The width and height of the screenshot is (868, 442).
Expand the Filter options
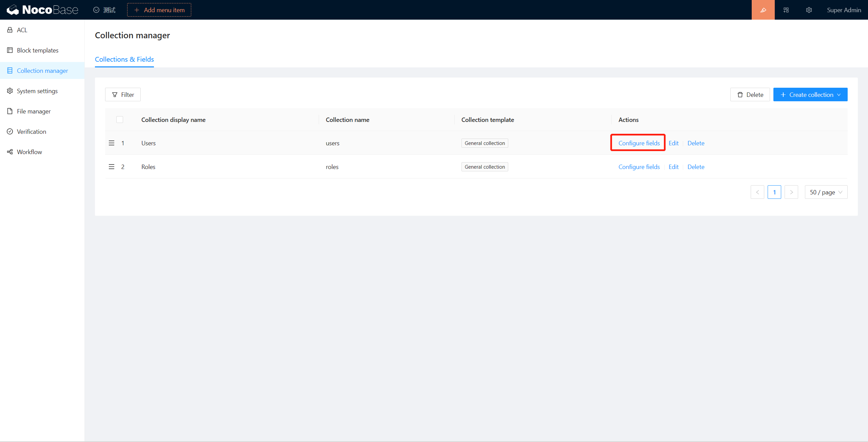point(123,94)
